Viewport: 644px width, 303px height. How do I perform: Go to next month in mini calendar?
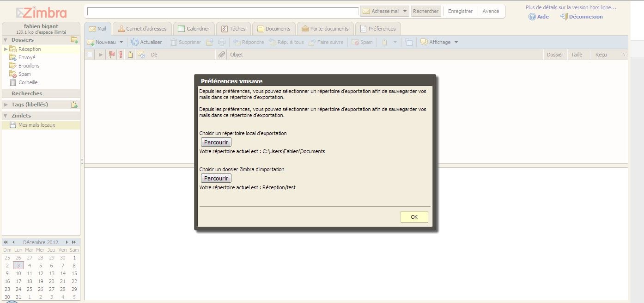point(67,242)
